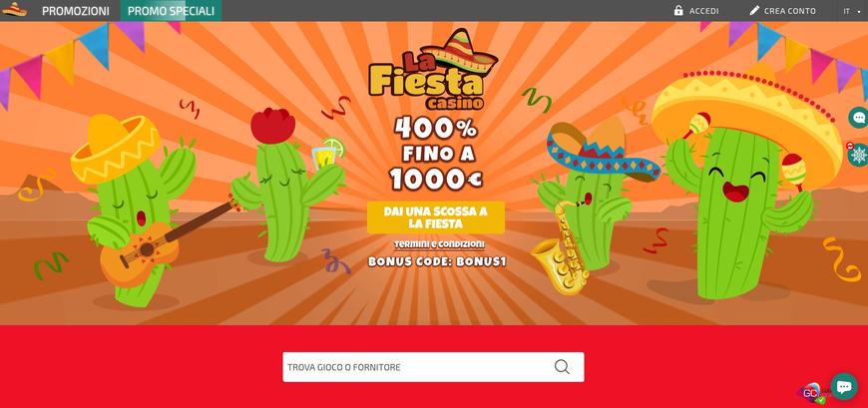The width and height of the screenshot is (868, 408).
Task: Click the ACCEDI login link
Action: pos(704,11)
